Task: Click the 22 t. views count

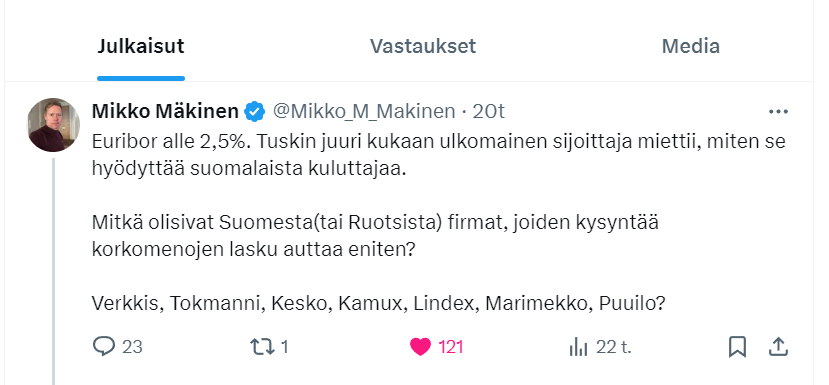Action: [x=614, y=347]
